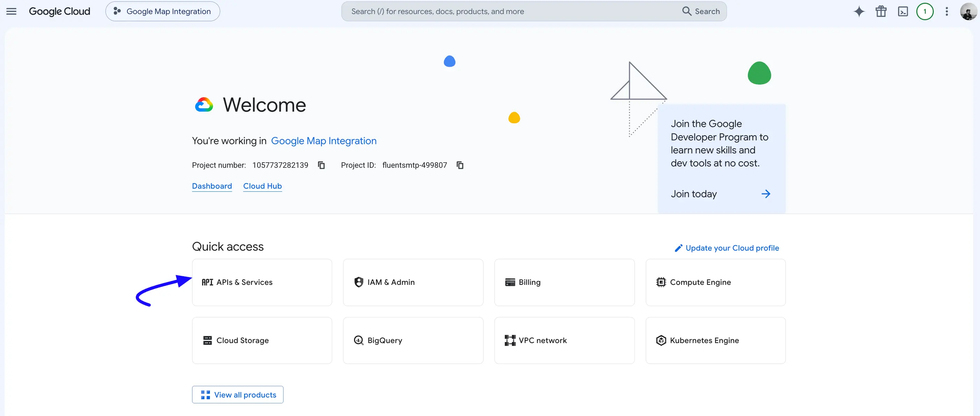The image size is (980, 416).
Task: Click the Cloud Storage icon
Action: 208,340
